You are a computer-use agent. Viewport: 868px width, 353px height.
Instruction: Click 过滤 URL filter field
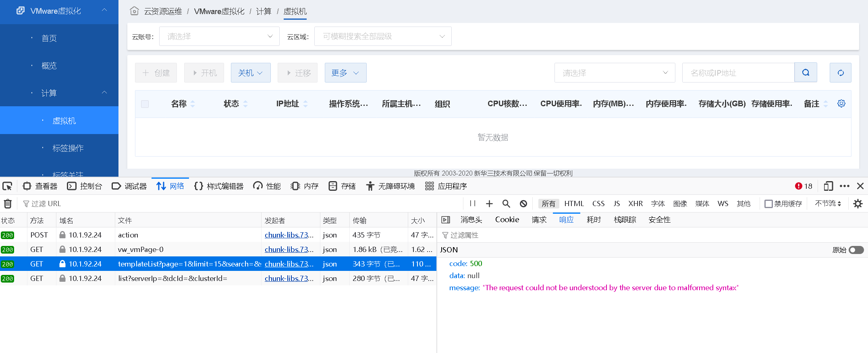[242, 204]
